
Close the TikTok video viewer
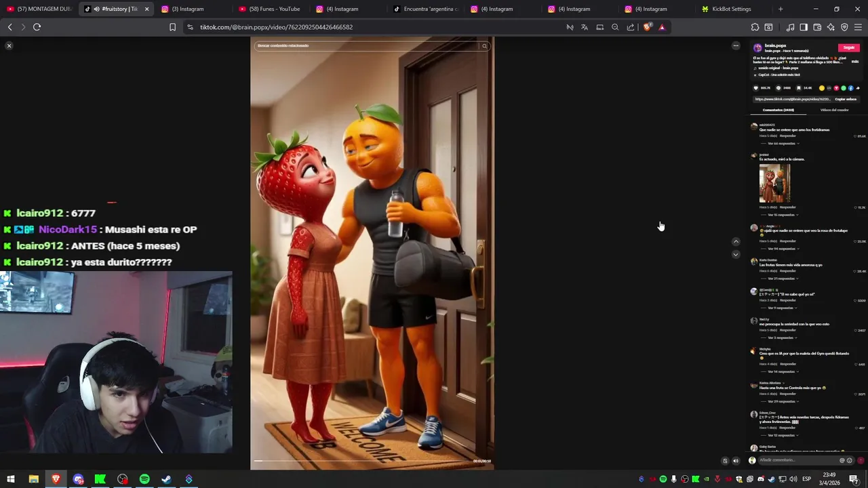pos(9,45)
